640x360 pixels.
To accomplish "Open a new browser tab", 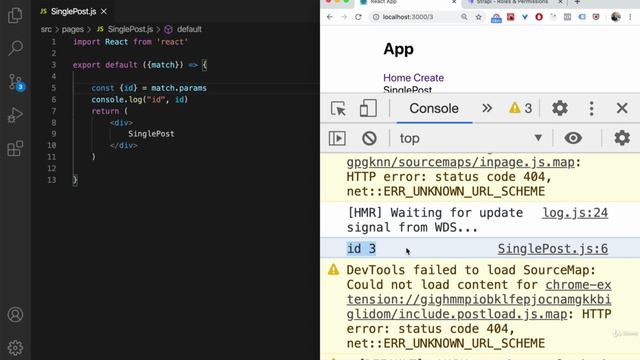I will click(x=577, y=2).
